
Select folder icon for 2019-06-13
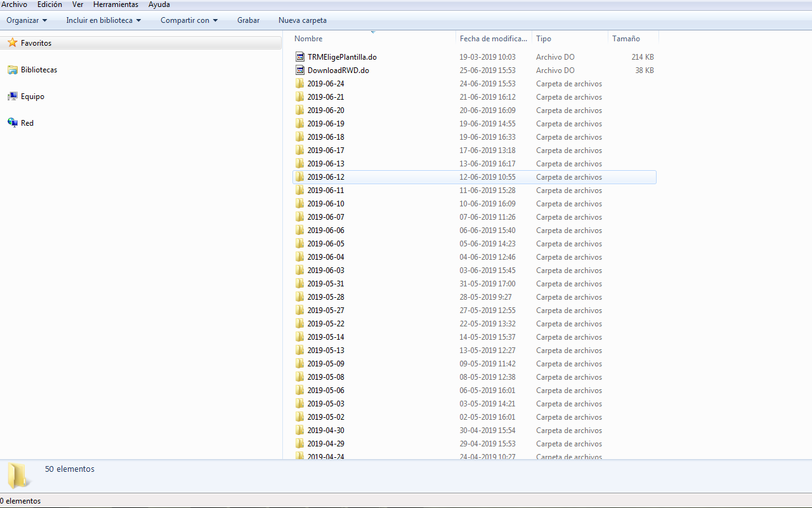(300, 164)
